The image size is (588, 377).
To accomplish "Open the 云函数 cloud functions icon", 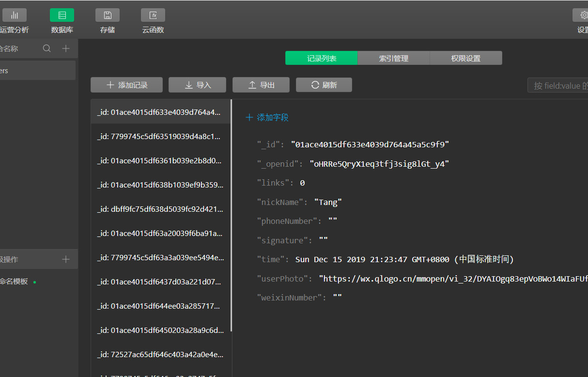I will point(153,16).
